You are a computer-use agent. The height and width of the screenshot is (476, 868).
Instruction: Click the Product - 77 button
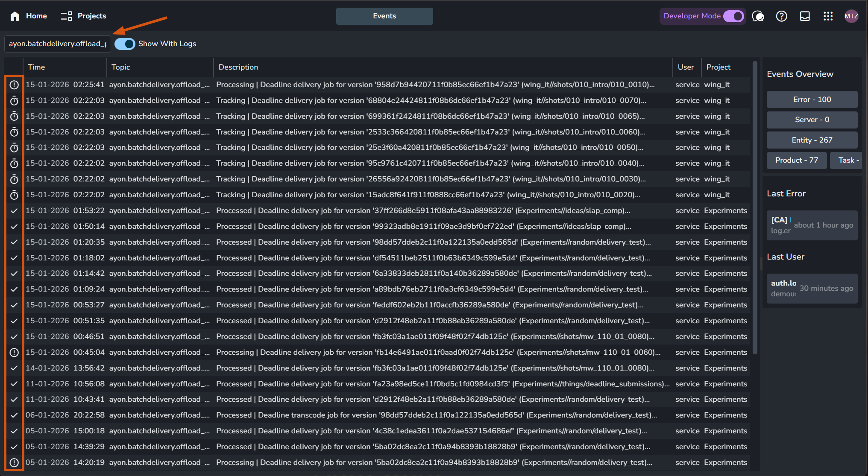pyautogui.click(x=796, y=160)
